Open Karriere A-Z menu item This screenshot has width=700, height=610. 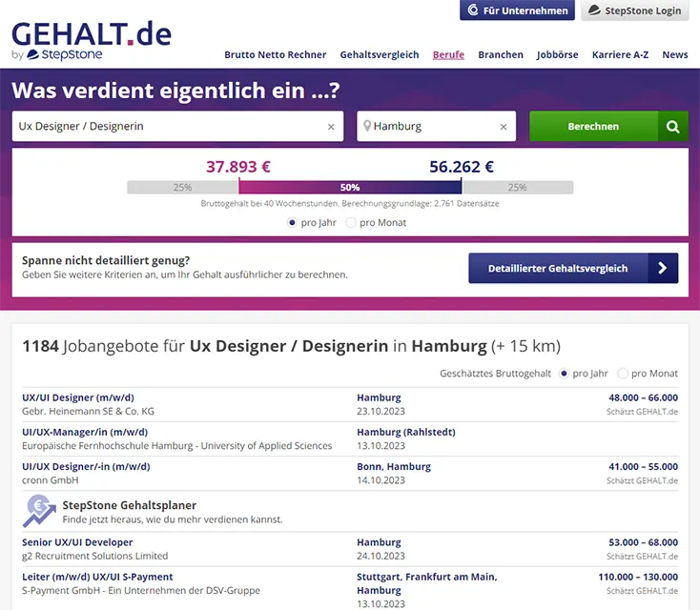(620, 55)
